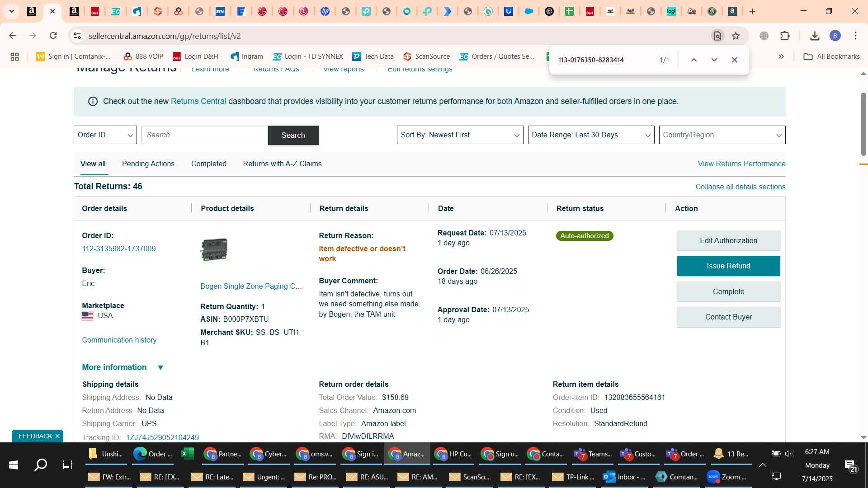Open the Country/Region dropdown
Image resolution: width=868 pixels, height=488 pixels.
722,135
